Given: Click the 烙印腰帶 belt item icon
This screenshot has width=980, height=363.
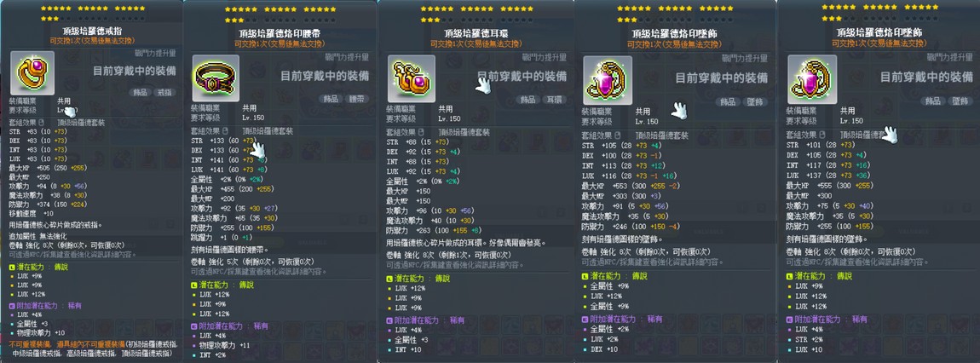Looking at the screenshot, I should click(216, 78).
